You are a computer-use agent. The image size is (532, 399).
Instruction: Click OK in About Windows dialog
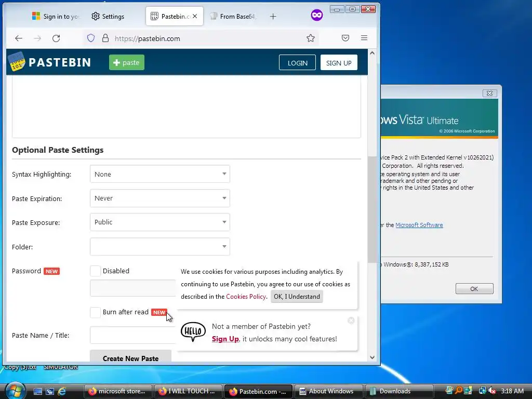(x=474, y=289)
